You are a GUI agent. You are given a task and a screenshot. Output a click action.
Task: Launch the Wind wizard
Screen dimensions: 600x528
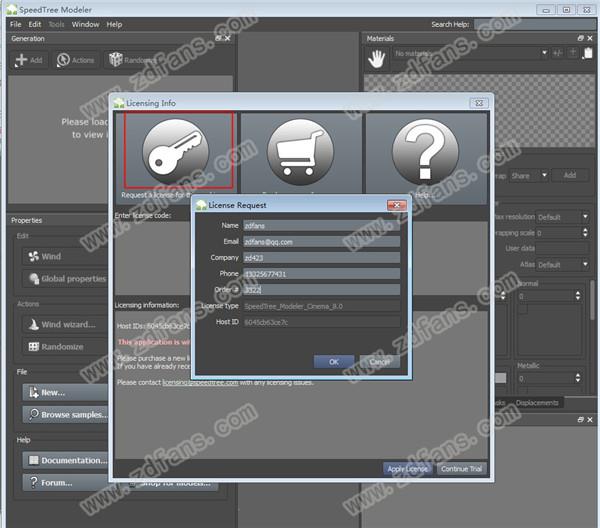tap(65, 324)
